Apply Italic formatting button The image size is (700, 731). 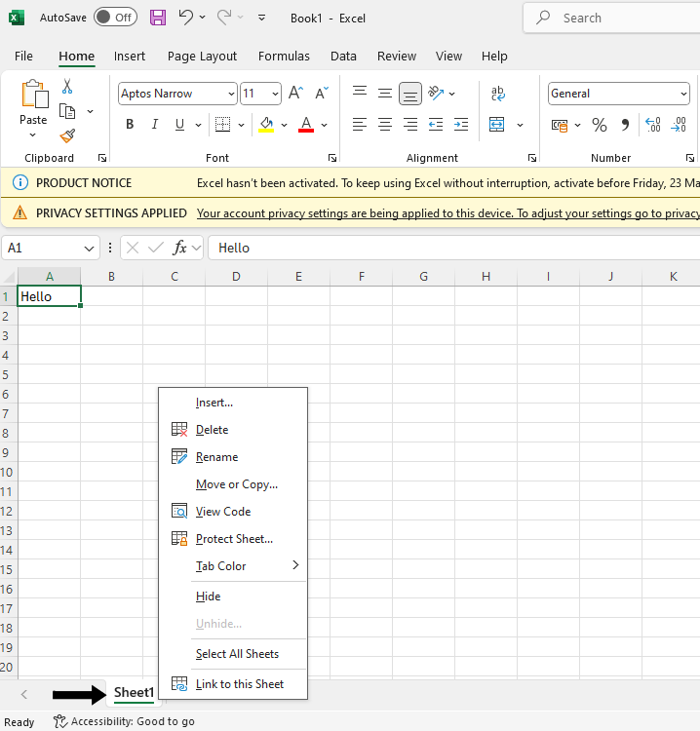[x=154, y=125]
